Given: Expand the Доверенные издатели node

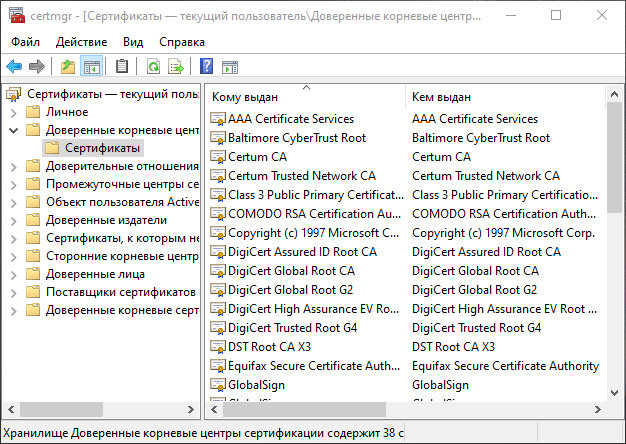Looking at the screenshot, I should tap(14, 221).
